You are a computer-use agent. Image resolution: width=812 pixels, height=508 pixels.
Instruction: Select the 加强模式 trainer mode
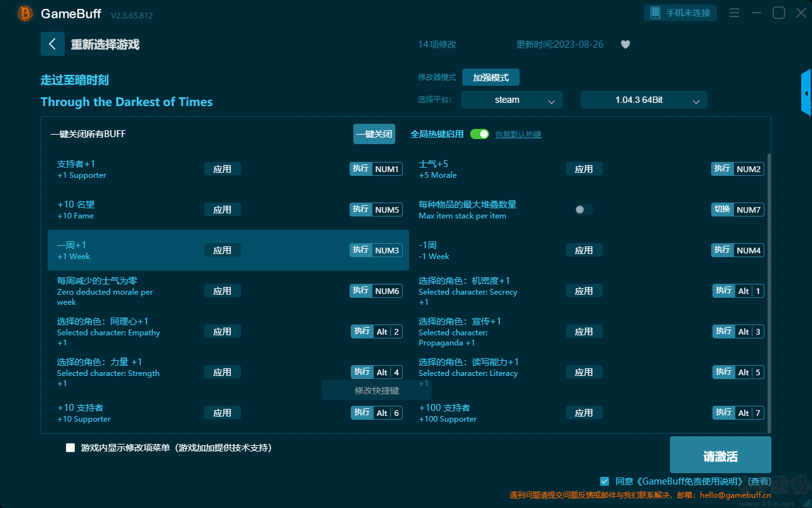pos(491,77)
